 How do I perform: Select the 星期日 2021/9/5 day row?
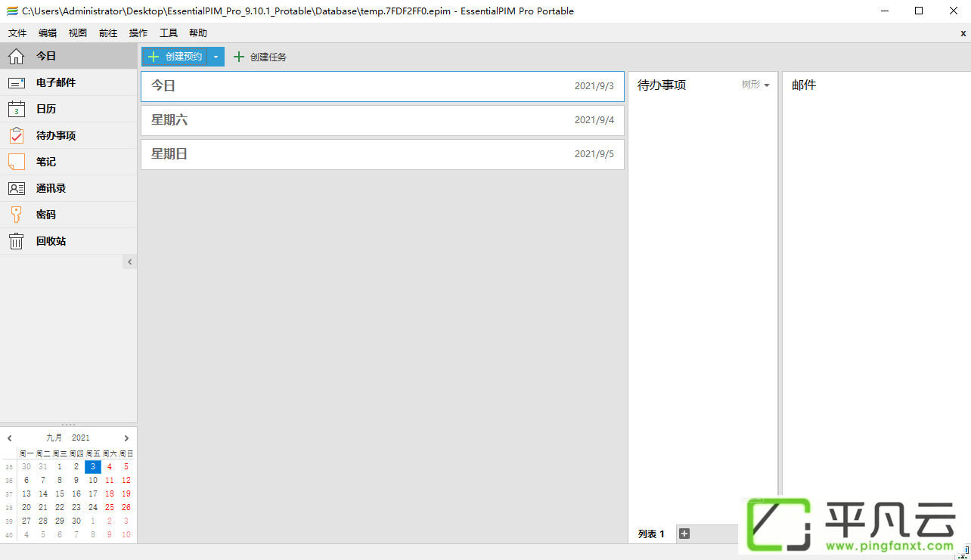(383, 154)
